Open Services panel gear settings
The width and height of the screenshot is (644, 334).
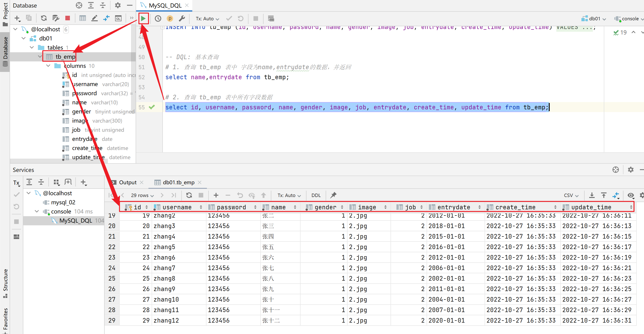[x=631, y=170]
